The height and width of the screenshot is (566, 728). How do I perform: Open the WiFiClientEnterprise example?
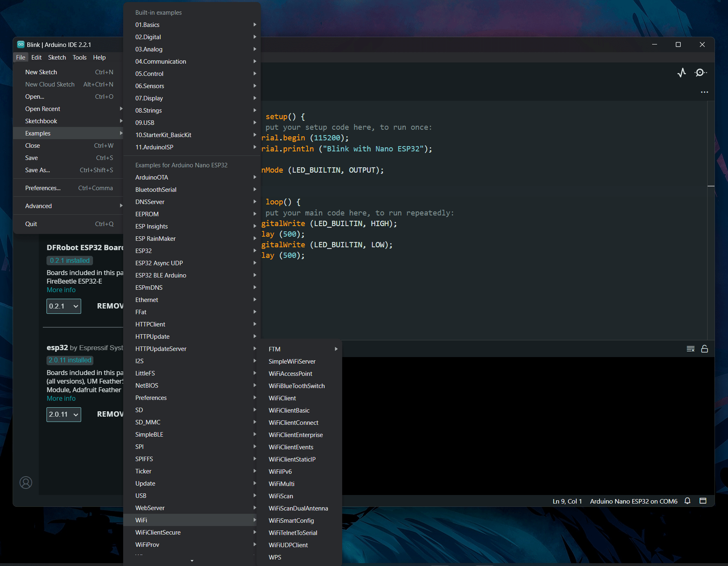coord(299,435)
